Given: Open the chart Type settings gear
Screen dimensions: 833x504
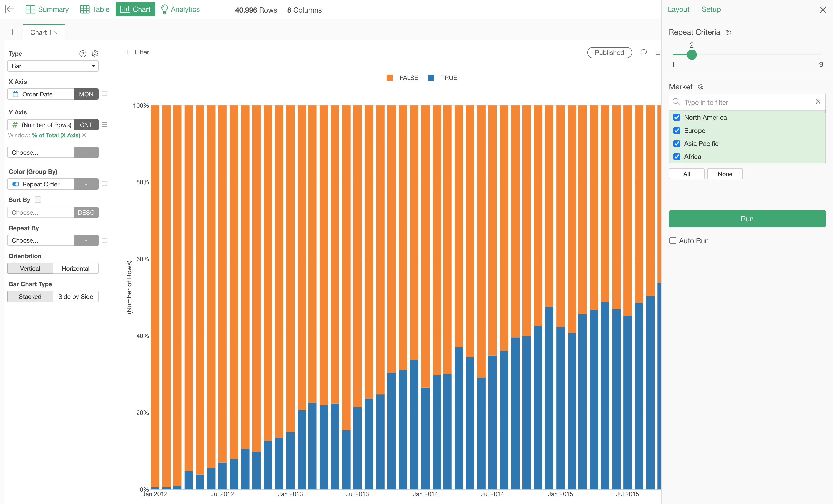Looking at the screenshot, I should [95, 54].
